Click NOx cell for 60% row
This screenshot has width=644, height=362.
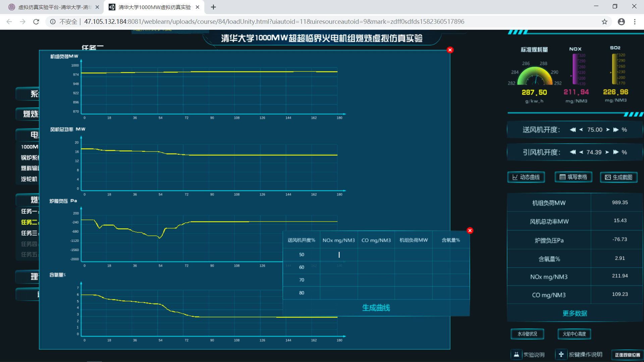coord(339,267)
